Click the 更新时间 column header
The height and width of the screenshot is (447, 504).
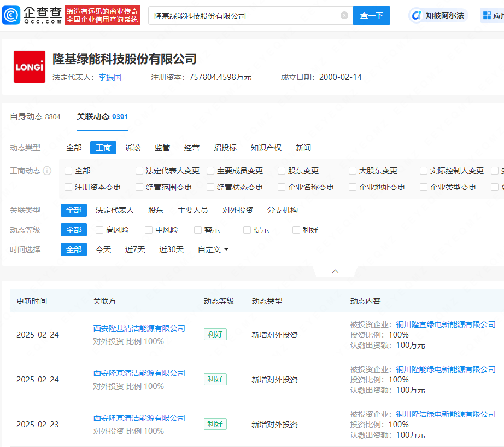tap(32, 301)
